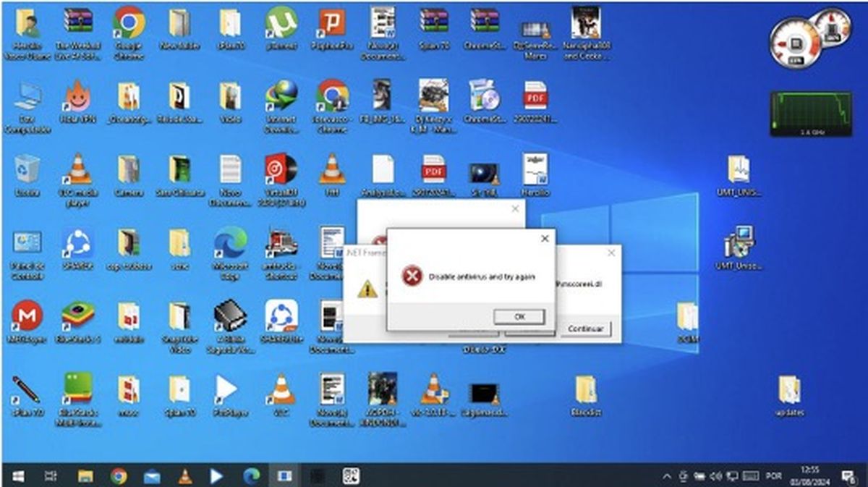The image size is (868, 487).
Task: Open Task View from the taskbar
Action: point(51,475)
